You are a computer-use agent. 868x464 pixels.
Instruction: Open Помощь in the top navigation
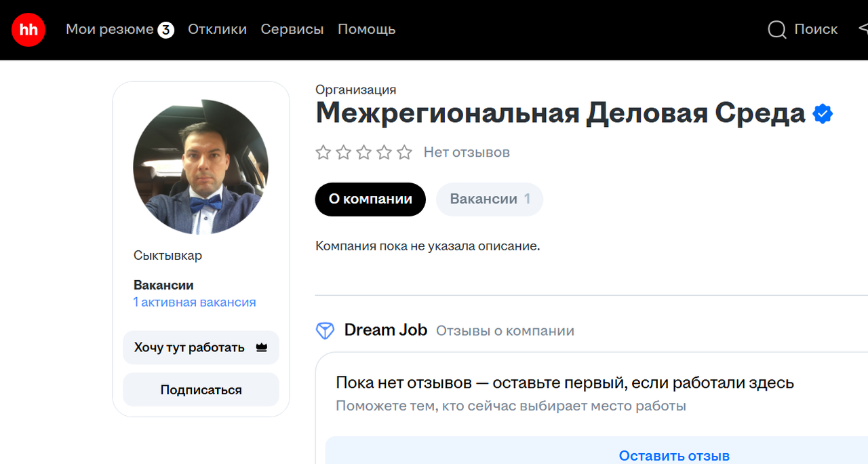pyautogui.click(x=367, y=29)
